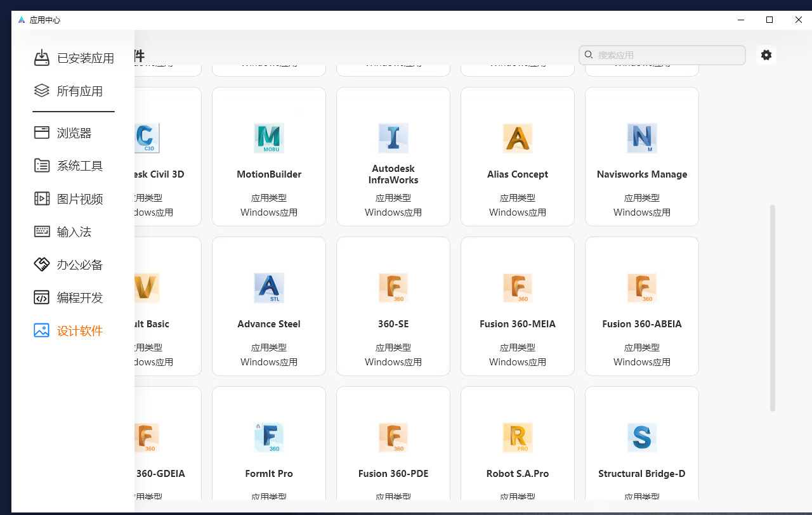Image resolution: width=812 pixels, height=515 pixels.
Task: Click the Advance Steel title text
Action: (x=269, y=324)
